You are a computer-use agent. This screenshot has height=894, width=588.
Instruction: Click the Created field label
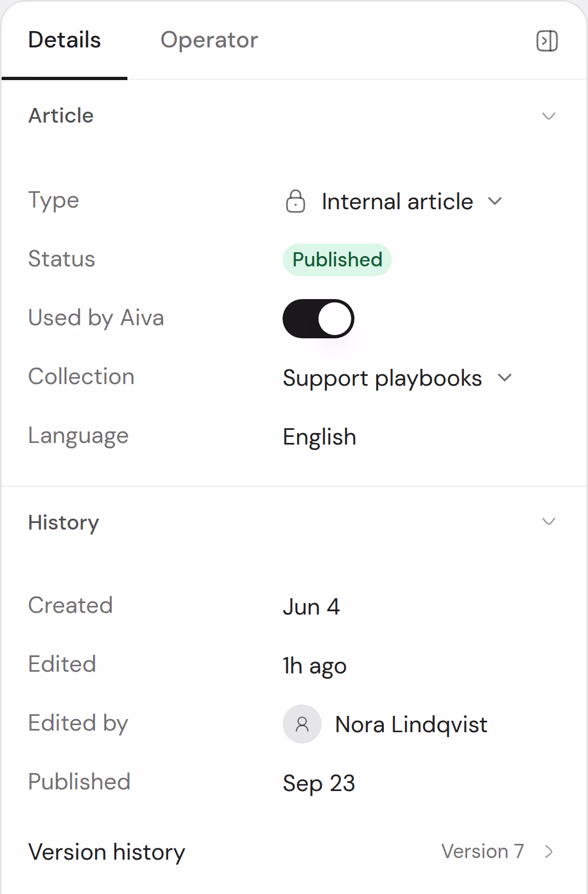coord(71,605)
